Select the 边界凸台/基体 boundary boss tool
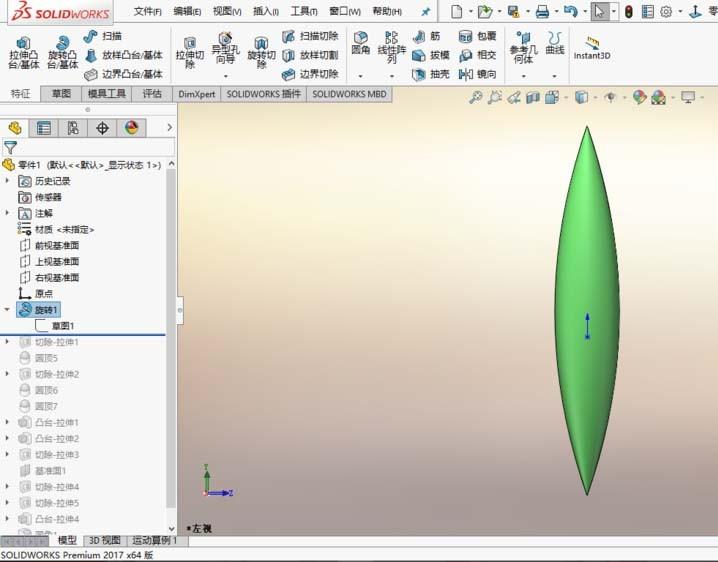 124,74
